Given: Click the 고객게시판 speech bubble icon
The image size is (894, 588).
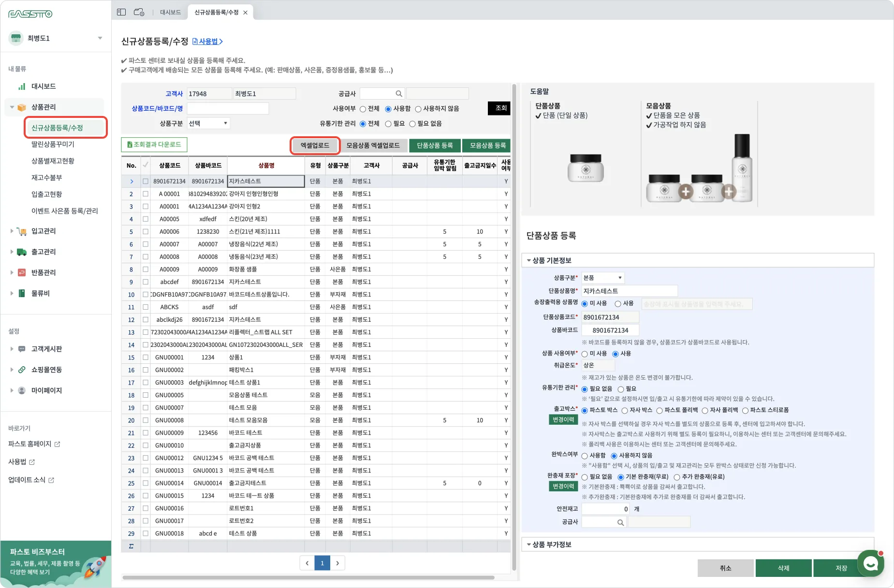Looking at the screenshot, I should (x=22, y=349).
